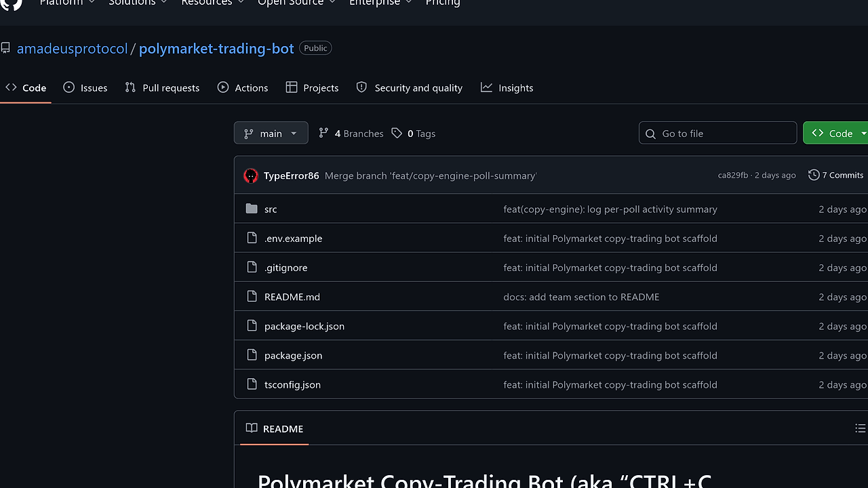The height and width of the screenshot is (488, 868).
Task: Click file icon beside .gitignore
Action: click(x=252, y=267)
